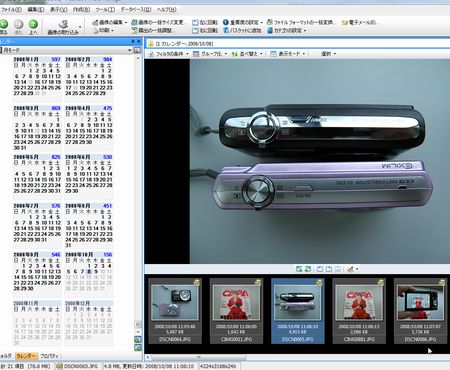Screen dimensions: 450x370
Task: Go forward with the grey 進む button
Action: (18, 27)
